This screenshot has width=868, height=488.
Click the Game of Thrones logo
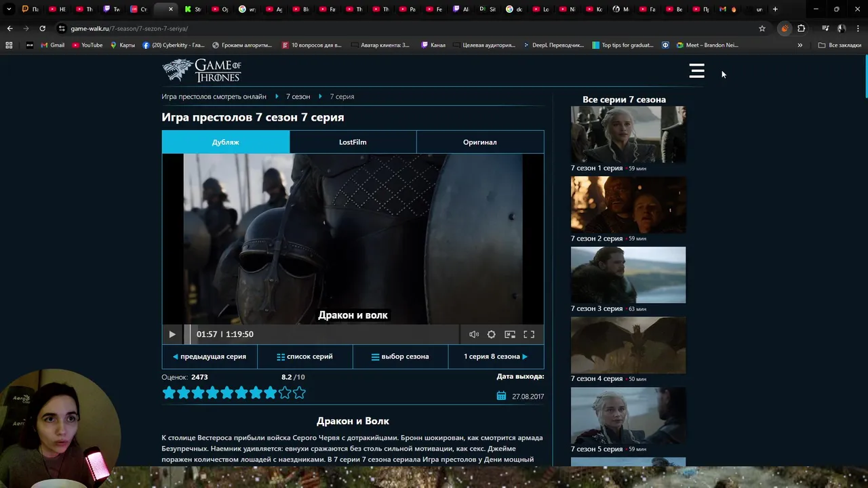(201, 70)
